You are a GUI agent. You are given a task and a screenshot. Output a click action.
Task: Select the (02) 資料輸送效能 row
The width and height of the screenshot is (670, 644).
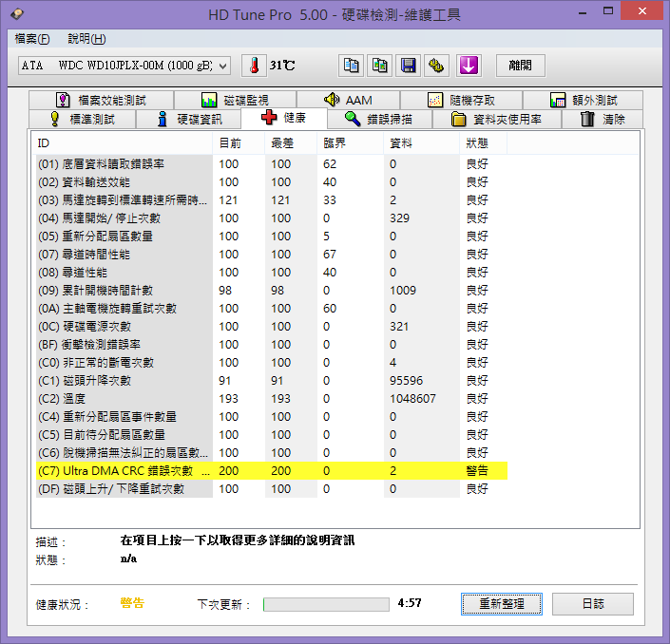click(x=272, y=182)
